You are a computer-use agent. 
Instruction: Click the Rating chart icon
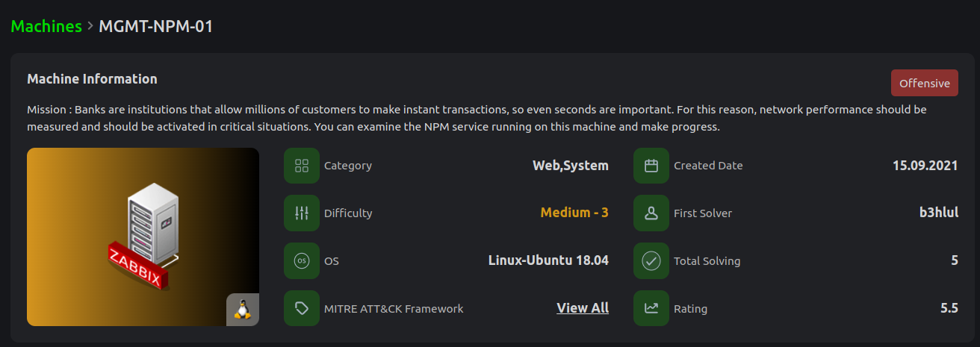(x=651, y=308)
